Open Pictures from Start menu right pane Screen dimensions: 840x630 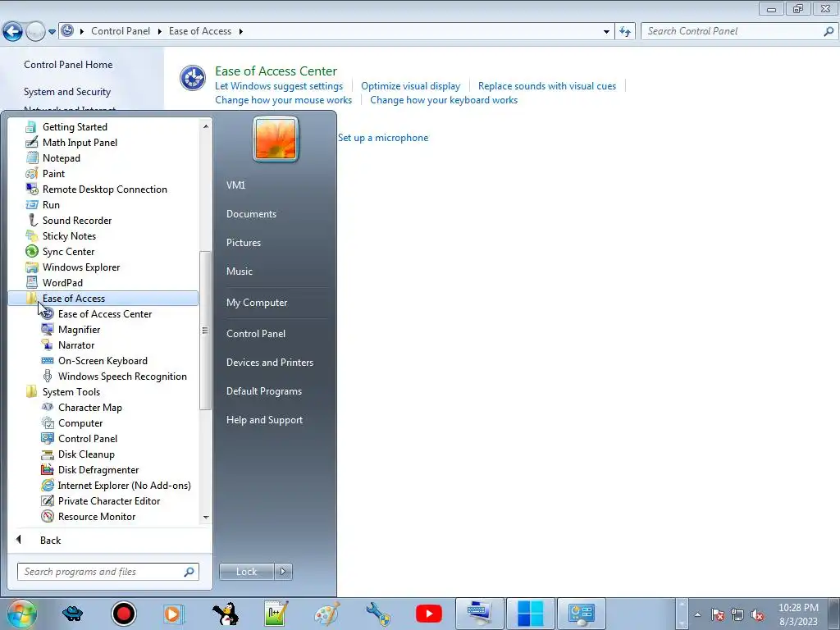point(243,243)
